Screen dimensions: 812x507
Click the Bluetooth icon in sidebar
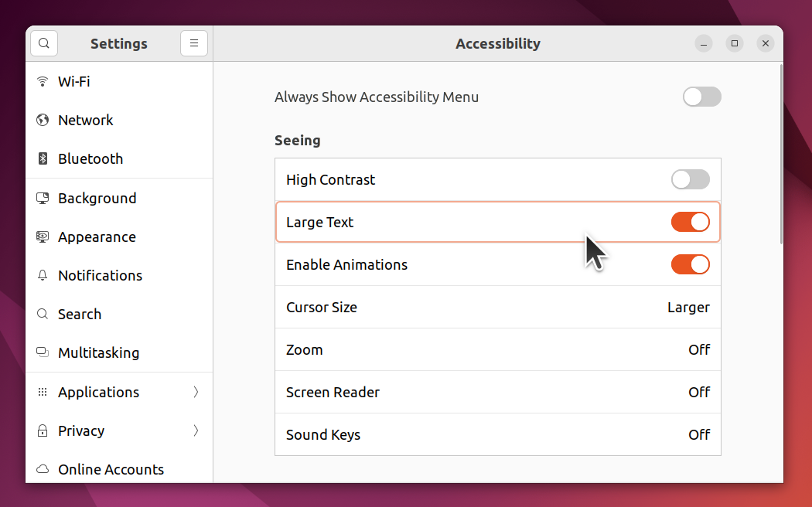[x=43, y=158]
